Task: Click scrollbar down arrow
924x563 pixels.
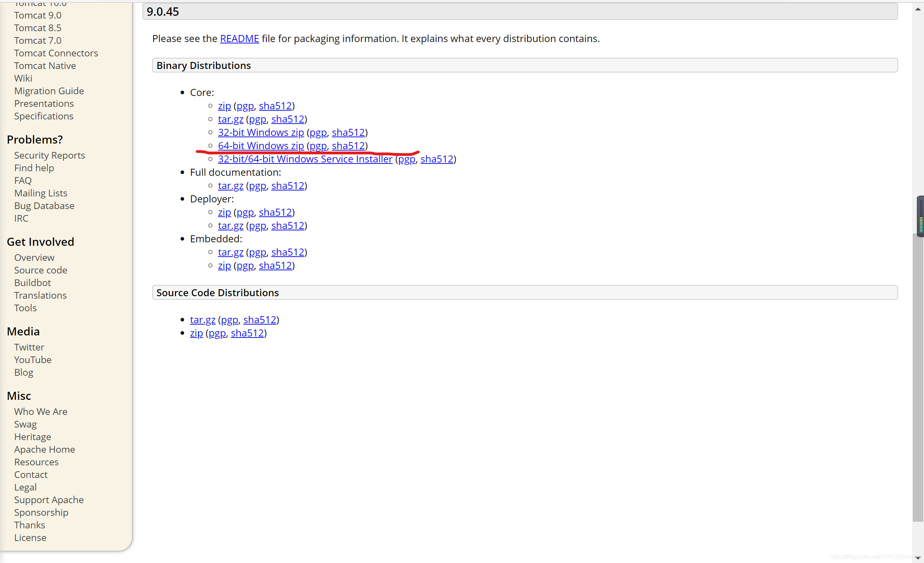Action: click(918, 558)
